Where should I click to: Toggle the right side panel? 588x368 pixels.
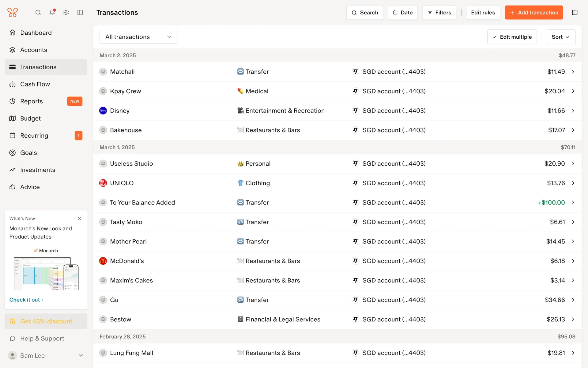click(575, 13)
